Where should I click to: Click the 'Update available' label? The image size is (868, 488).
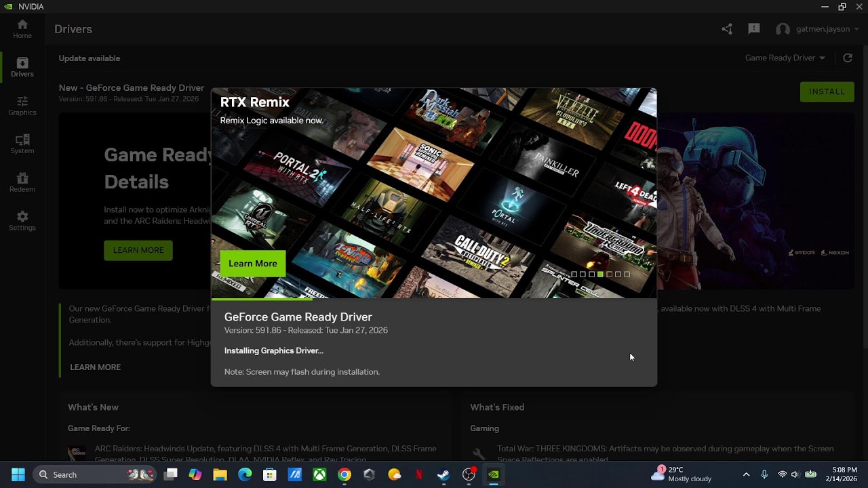point(90,58)
